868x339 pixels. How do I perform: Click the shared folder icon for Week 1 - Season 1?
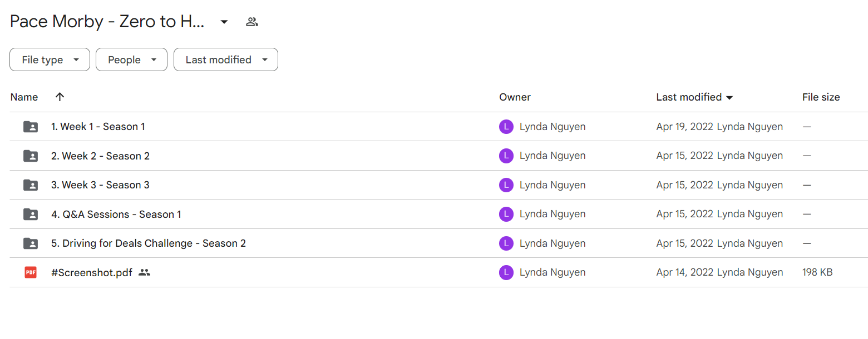tap(31, 127)
